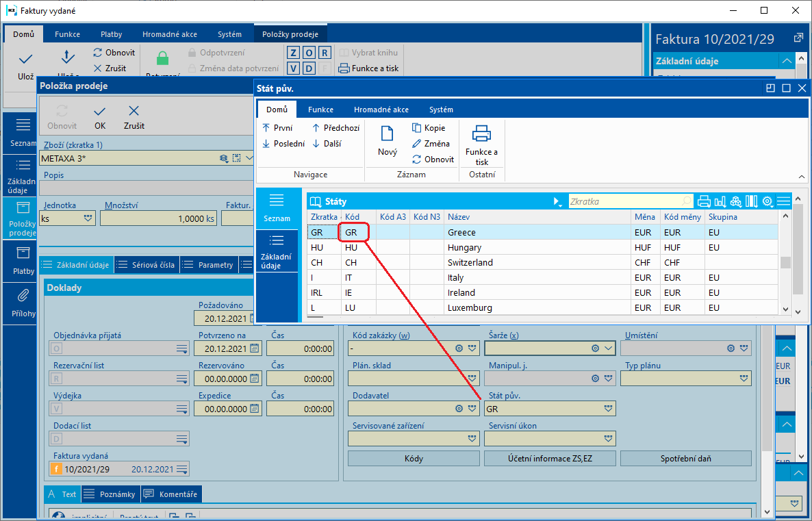Viewport: 812px width, 521px height.
Task: Click the Spotřební daň button
Action: click(x=685, y=458)
